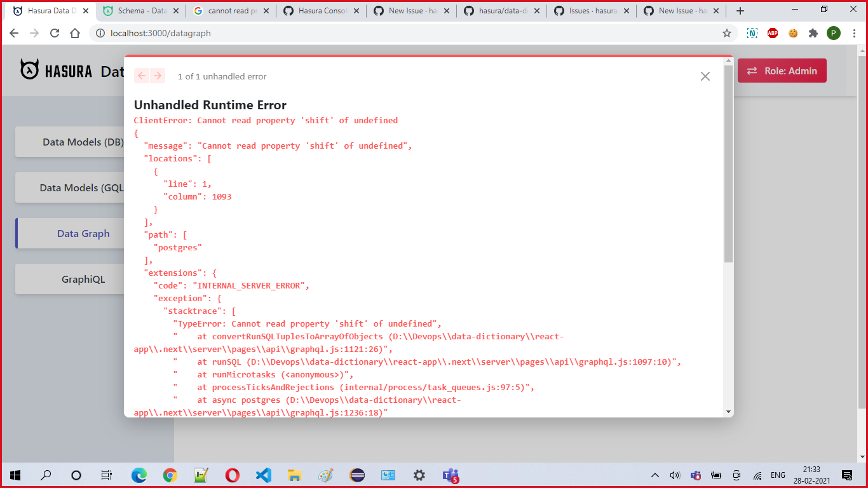The width and height of the screenshot is (868, 488).
Task: Go back in browser history
Action: coord(14,33)
